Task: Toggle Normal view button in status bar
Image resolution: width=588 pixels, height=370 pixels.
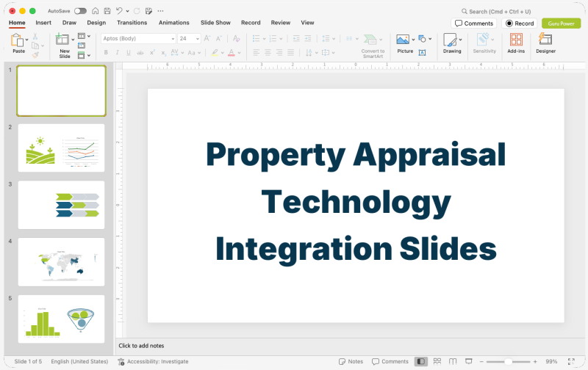Action: pos(421,361)
